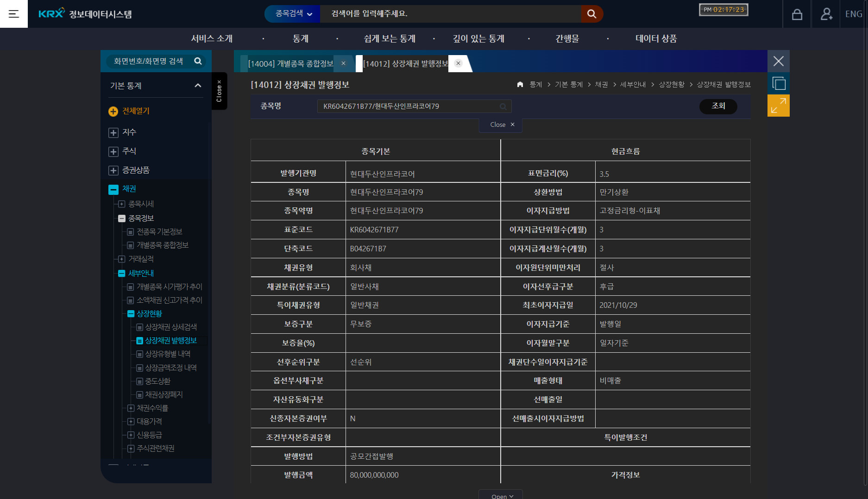Click the Close search panel toggle
The height and width of the screenshot is (499, 868).
coord(501,125)
